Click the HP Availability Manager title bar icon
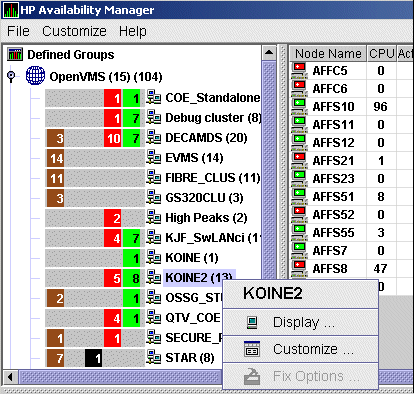The height and width of the screenshot is (394, 414). [10, 10]
